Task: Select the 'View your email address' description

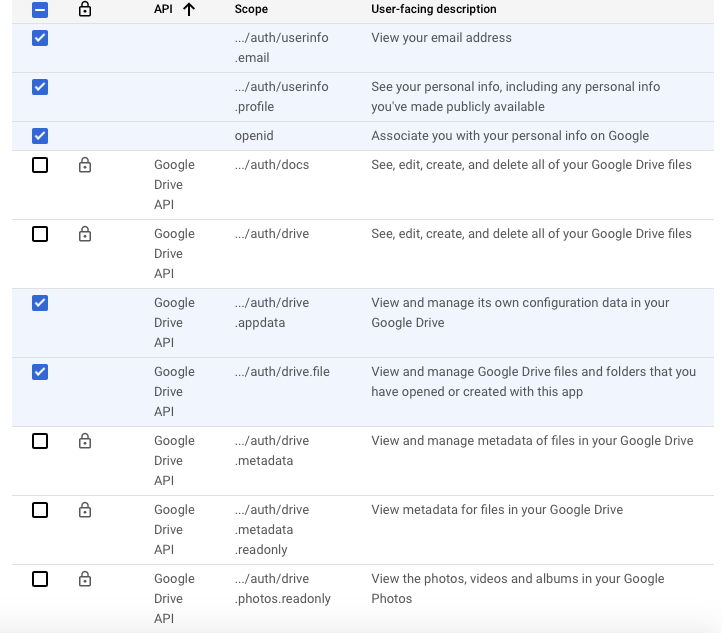Action: [441, 38]
